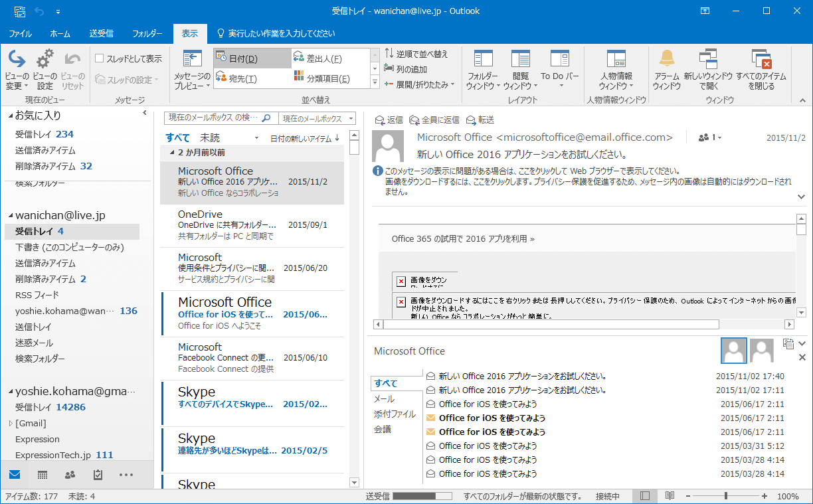The height and width of the screenshot is (504, 813).
Task: Collapse the people pane with its chevron
Action: point(802,343)
